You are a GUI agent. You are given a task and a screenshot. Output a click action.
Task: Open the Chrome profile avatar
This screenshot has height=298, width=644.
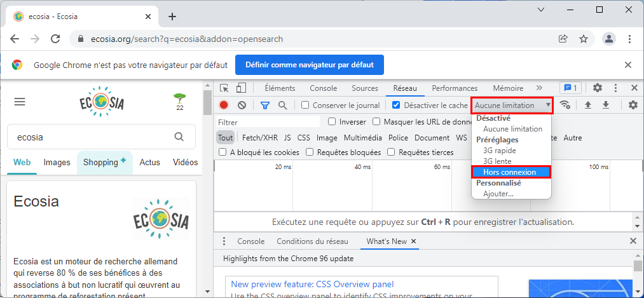[608, 39]
